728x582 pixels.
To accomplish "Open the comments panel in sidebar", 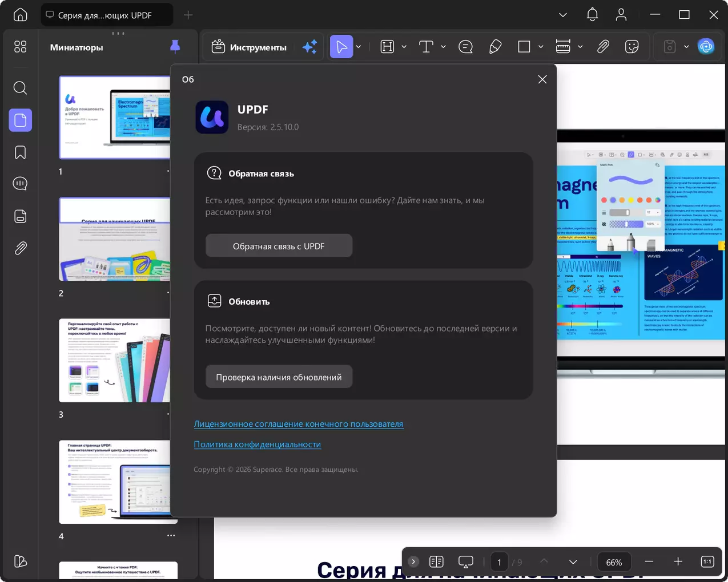I will coord(21,184).
